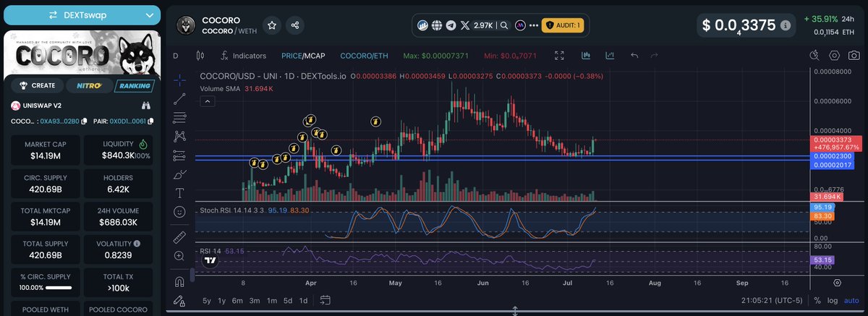Click the RANKING button
The image size is (868, 316).
click(x=134, y=85)
